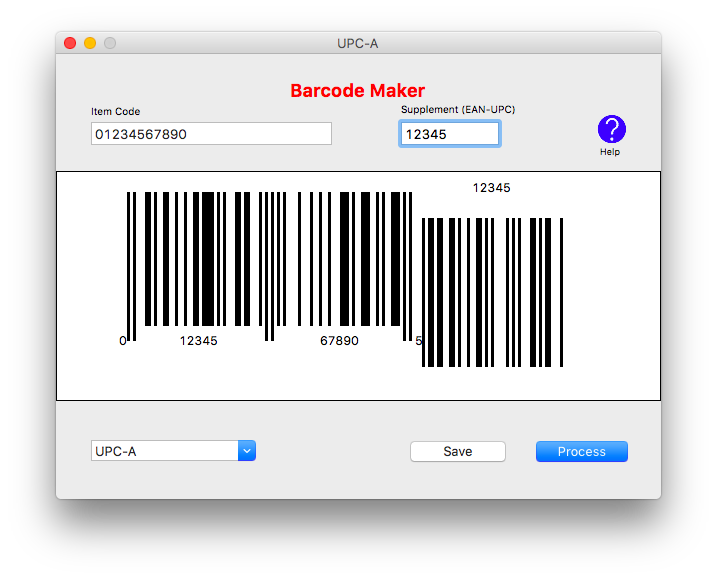
Task: Open Help via the blue question mark icon
Action: point(611,129)
